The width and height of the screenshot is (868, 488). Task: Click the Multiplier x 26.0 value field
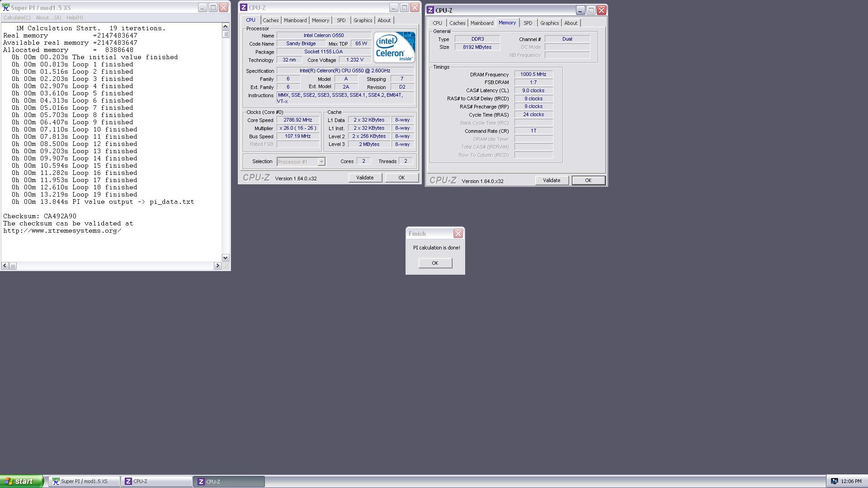point(298,128)
